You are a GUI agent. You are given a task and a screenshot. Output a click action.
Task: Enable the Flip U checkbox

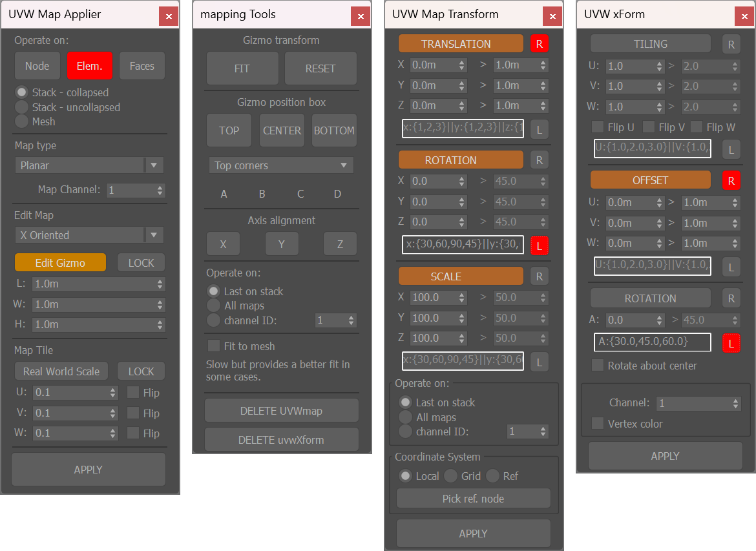tap(597, 127)
